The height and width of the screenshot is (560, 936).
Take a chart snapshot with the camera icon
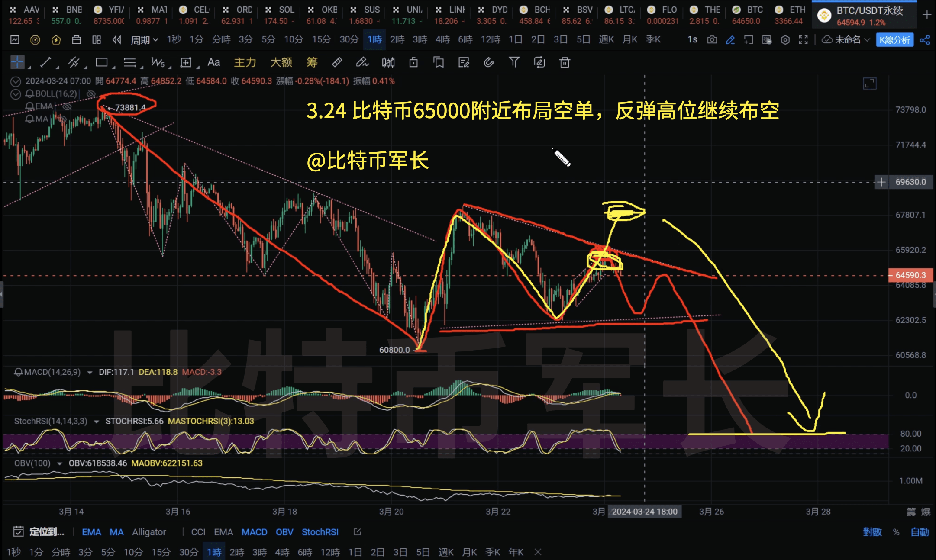pos(712,39)
